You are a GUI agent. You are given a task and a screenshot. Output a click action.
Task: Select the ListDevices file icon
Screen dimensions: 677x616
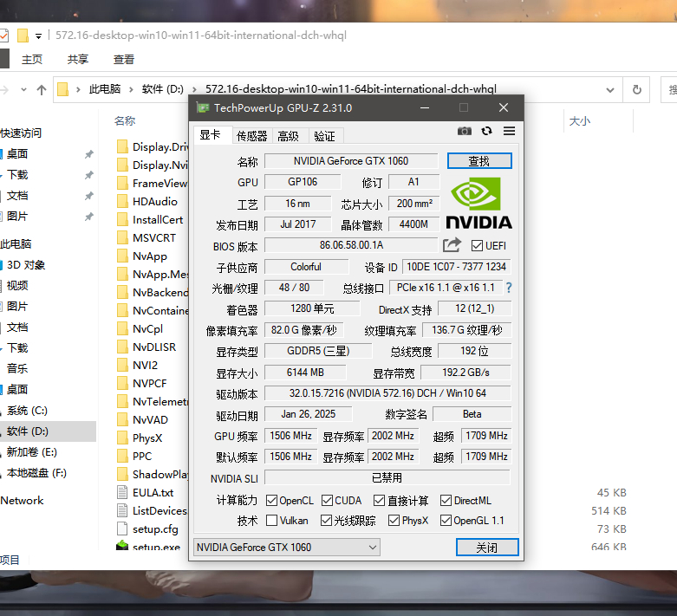[x=122, y=510]
